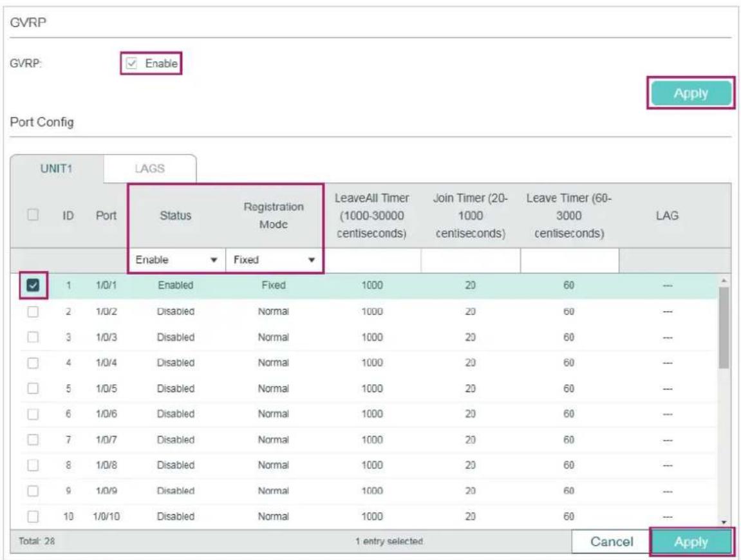Check the checkbox for port 1/0/7
This screenshot has height=560, width=741.
33,440
